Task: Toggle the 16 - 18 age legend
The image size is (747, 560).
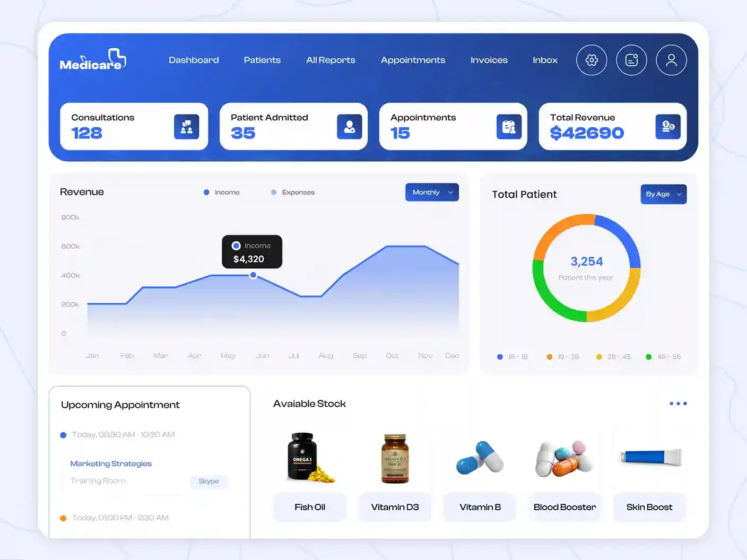Action: click(512, 357)
